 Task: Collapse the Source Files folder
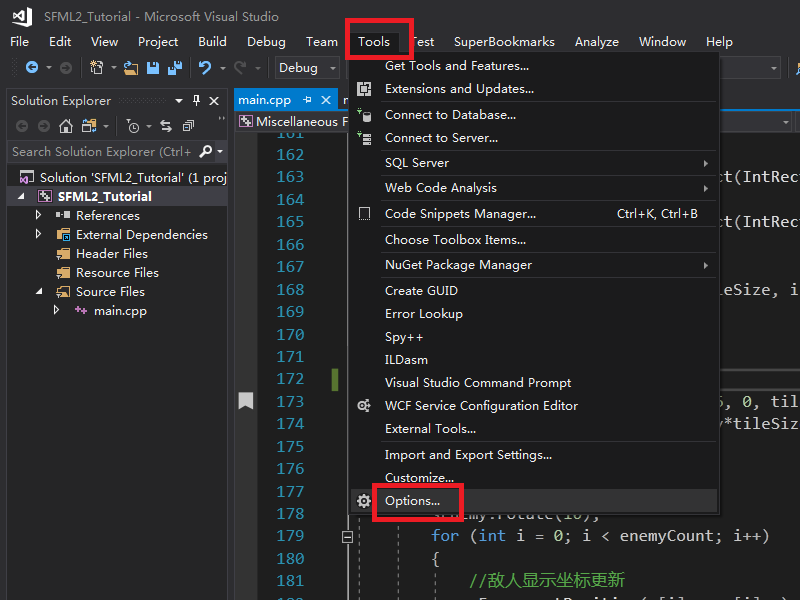pos(39,291)
